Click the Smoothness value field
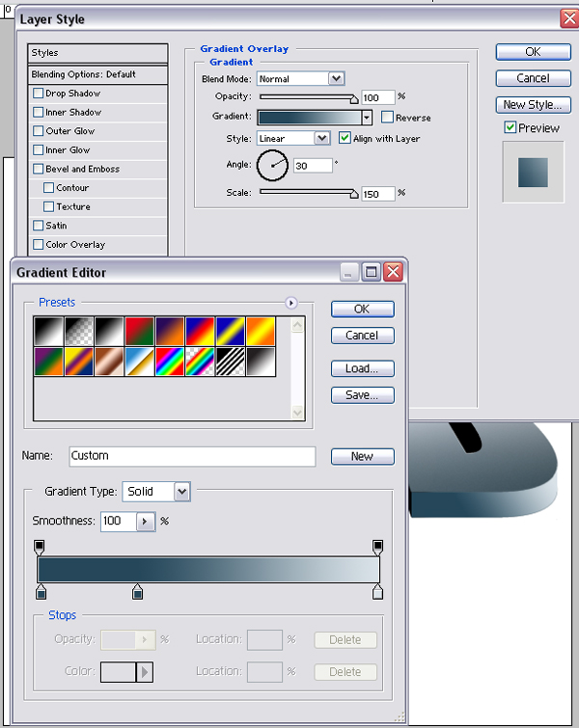Screen dimensions: 579x728 (x=119, y=522)
